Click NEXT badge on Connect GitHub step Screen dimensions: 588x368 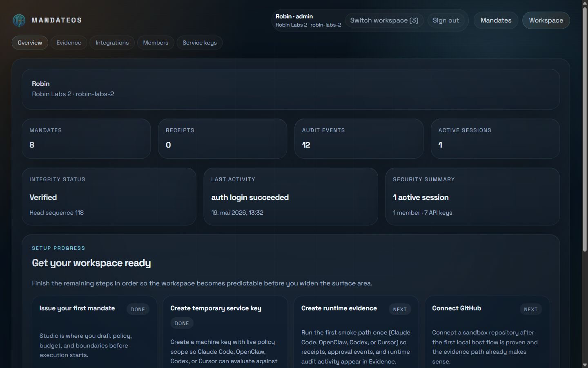tap(531, 310)
